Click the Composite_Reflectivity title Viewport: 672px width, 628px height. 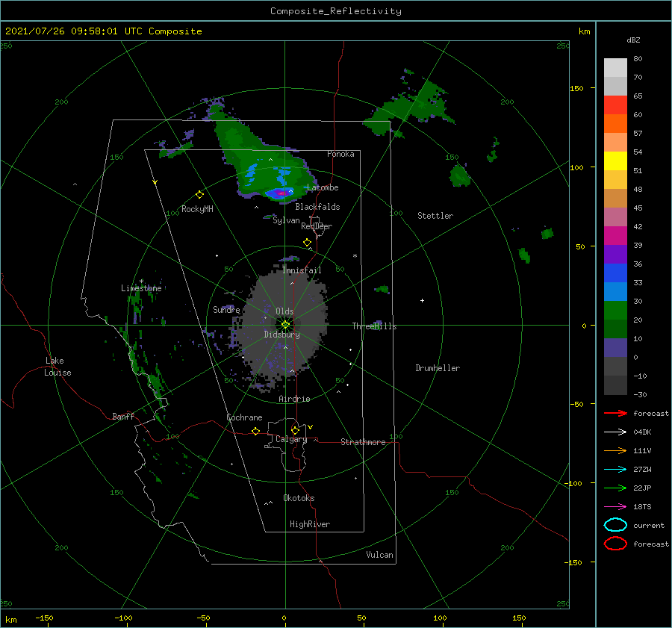335,11
